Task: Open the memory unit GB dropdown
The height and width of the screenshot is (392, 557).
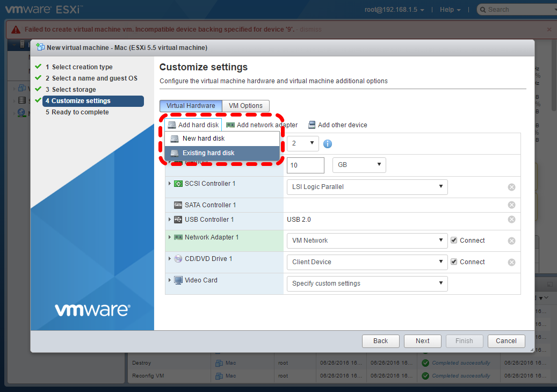Action: coord(359,165)
